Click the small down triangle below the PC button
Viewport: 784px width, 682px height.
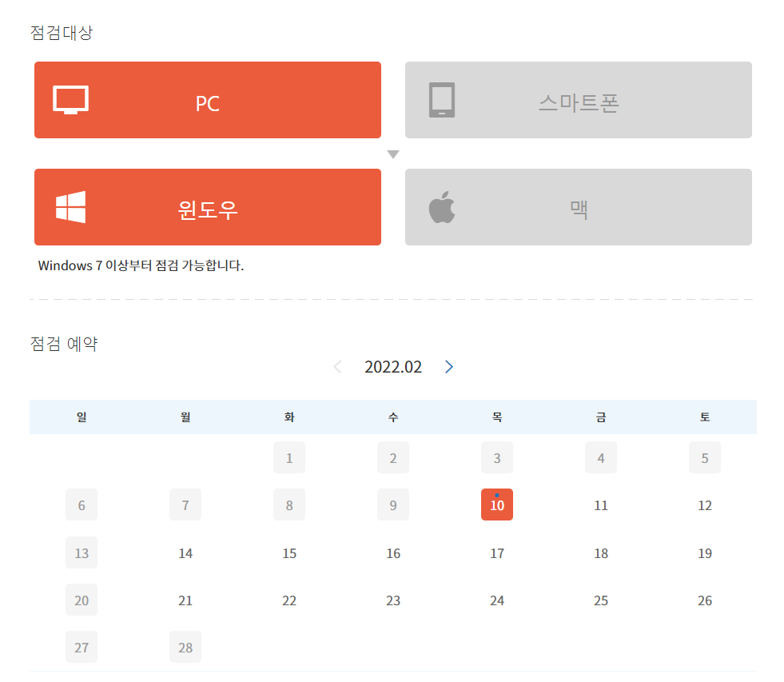coord(392,154)
